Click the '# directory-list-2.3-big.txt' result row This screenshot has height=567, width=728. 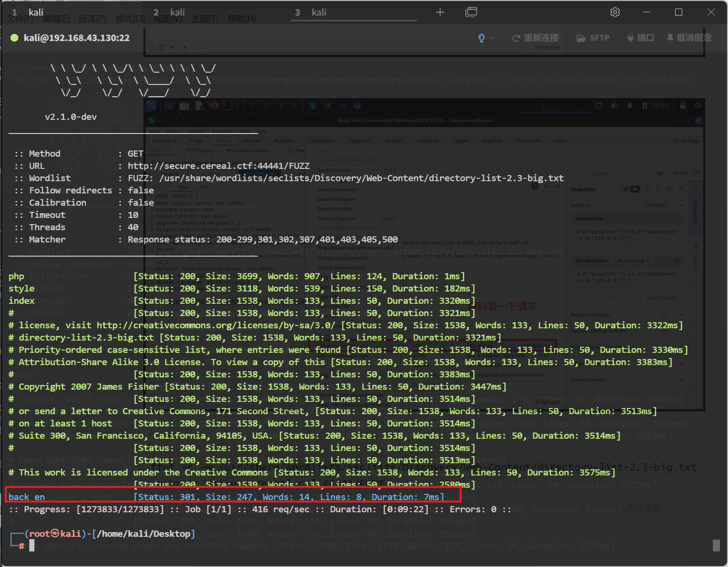[x=255, y=337]
